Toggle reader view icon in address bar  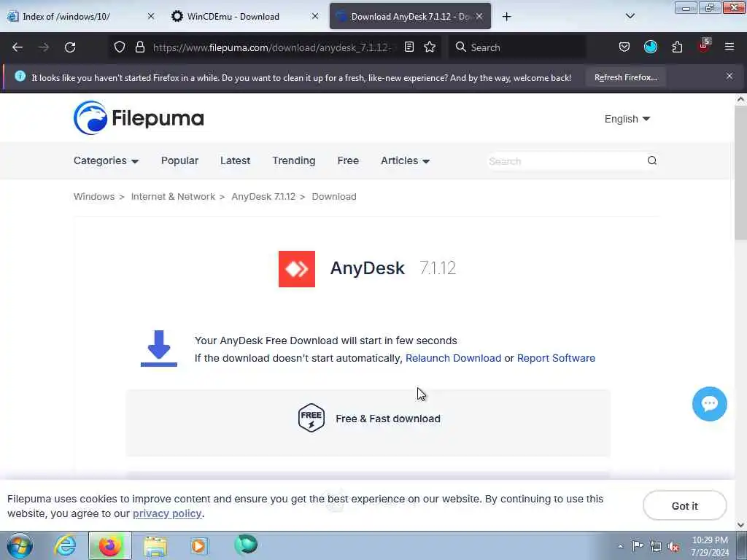pos(409,47)
